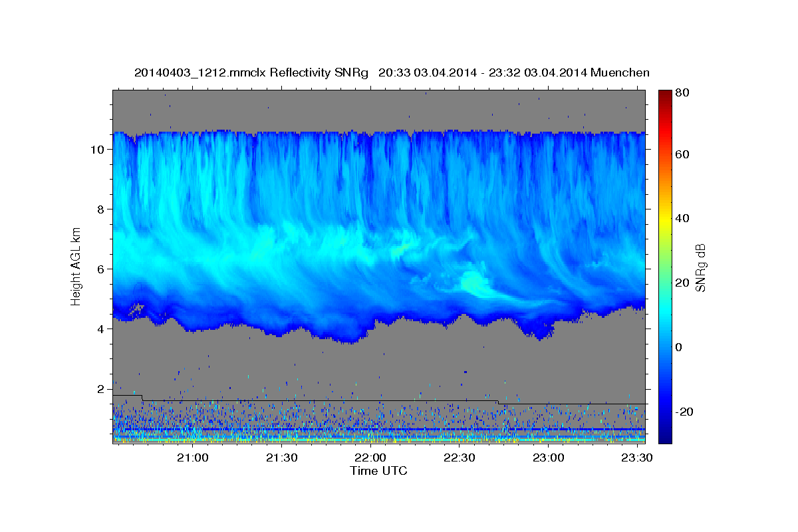Click the height axis value 10

pyautogui.click(x=98, y=150)
